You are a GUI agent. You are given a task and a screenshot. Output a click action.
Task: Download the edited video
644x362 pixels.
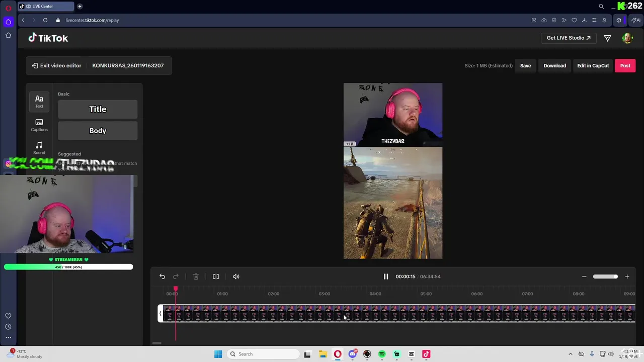(554, 65)
